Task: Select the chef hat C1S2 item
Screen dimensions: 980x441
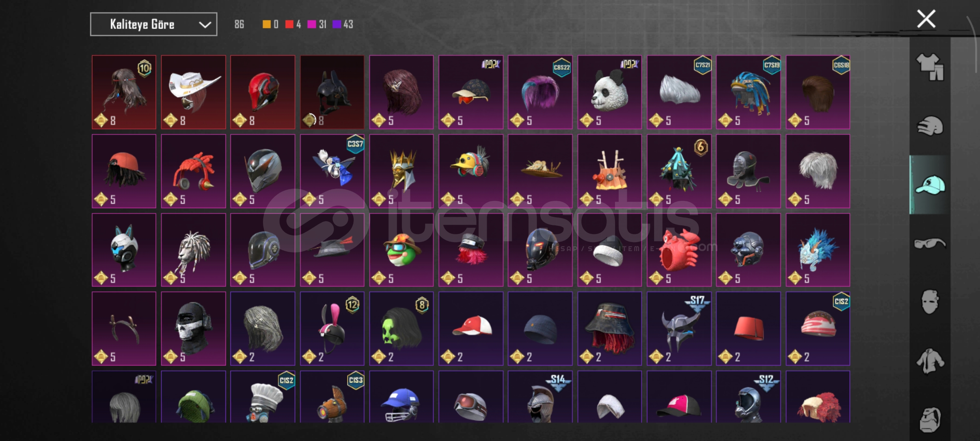Action: click(263, 397)
